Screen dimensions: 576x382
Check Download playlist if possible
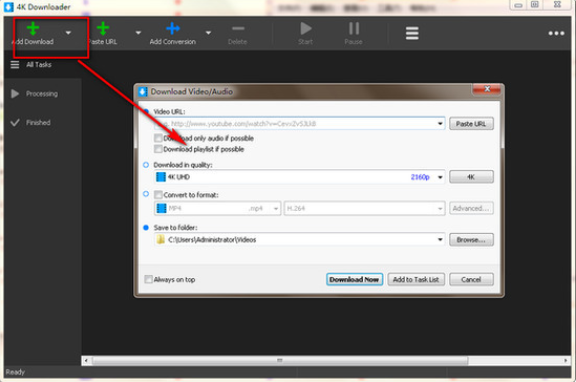158,149
